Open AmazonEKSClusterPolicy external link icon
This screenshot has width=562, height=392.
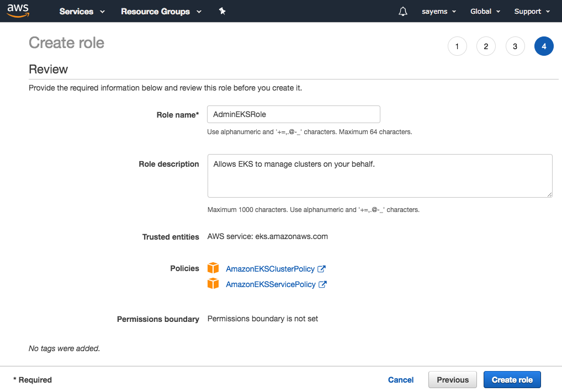coord(321,268)
